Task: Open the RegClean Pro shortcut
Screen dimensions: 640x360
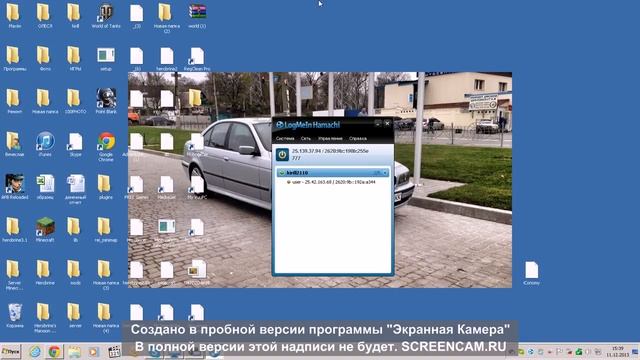Action: [x=197, y=58]
